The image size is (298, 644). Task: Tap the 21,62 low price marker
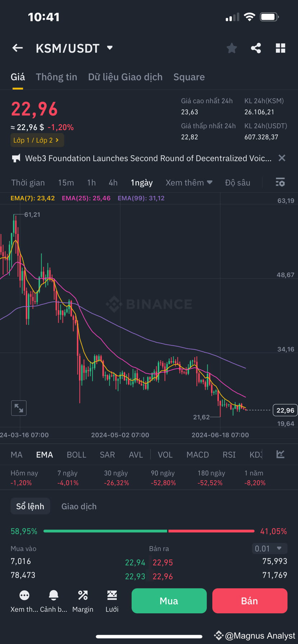201,417
